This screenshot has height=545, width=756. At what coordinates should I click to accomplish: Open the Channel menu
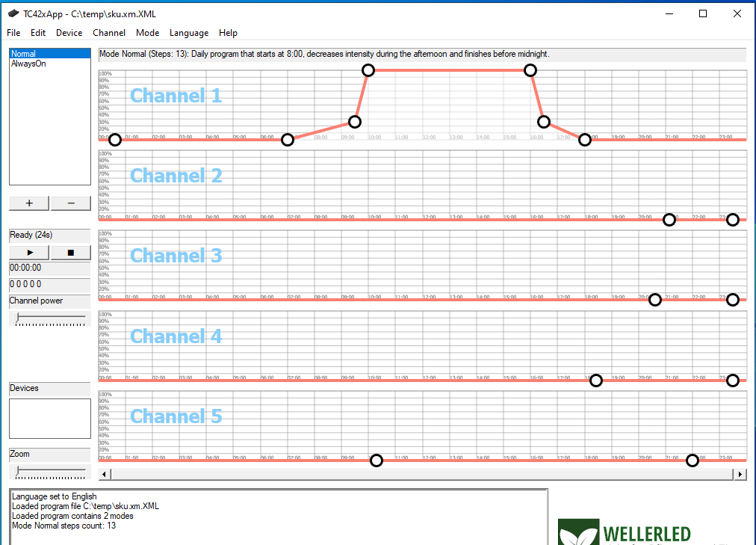point(109,33)
